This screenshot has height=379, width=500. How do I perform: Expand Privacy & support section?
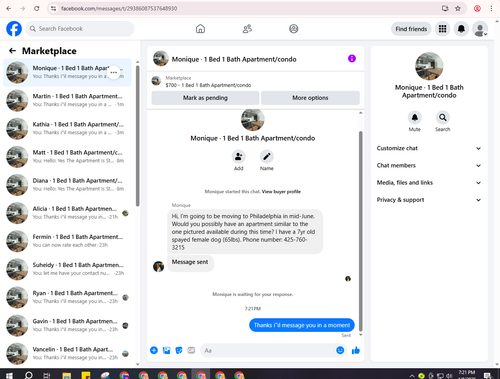click(x=429, y=200)
